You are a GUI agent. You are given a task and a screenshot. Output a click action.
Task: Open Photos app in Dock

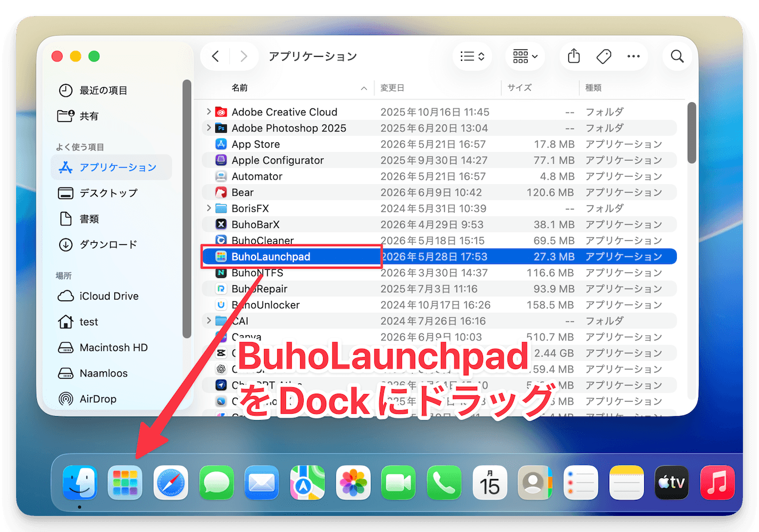pyautogui.click(x=353, y=483)
